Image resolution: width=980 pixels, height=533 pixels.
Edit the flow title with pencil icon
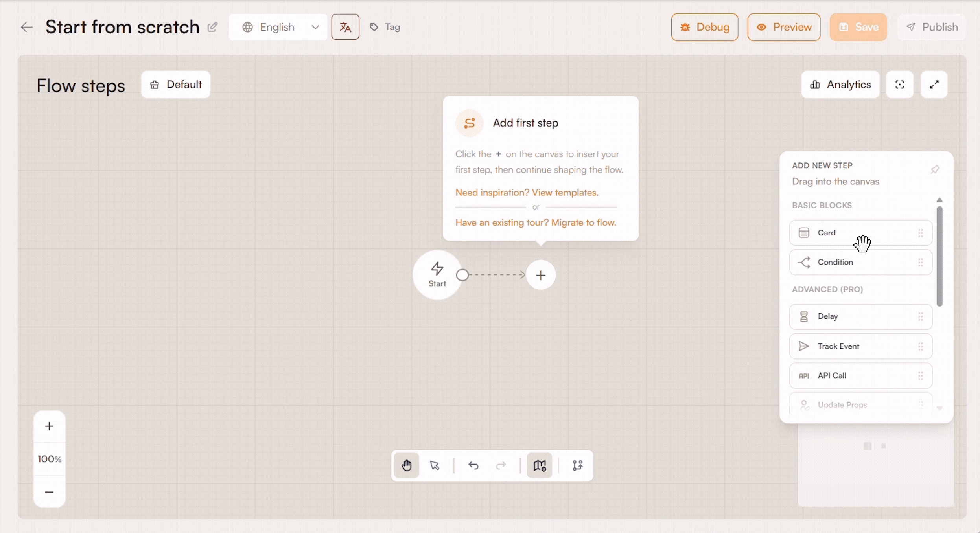point(212,27)
